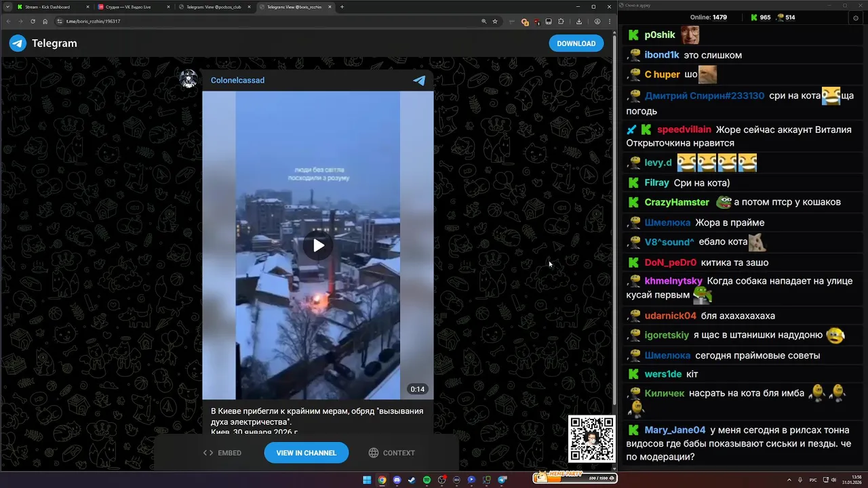Go to browser home page
This screenshot has width=868, height=488.
click(45, 21)
